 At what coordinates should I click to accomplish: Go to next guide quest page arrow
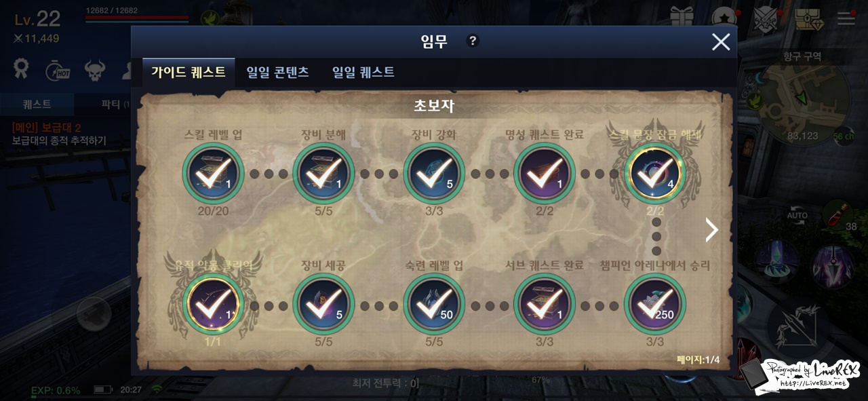711,230
